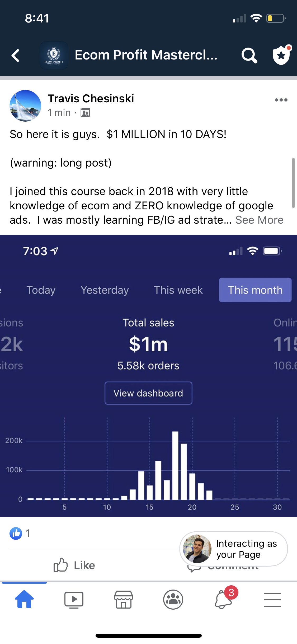View who reacted via like count
Image resolution: width=297 pixels, height=644 pixels.
tap(20, 533)
